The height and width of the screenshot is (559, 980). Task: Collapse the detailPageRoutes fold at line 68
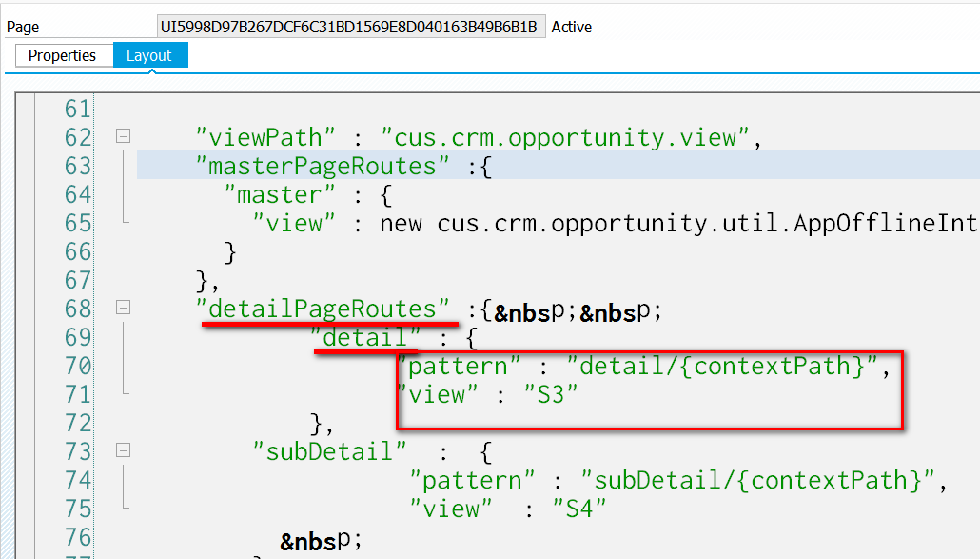pyautogui.click(x=123, y=307)
